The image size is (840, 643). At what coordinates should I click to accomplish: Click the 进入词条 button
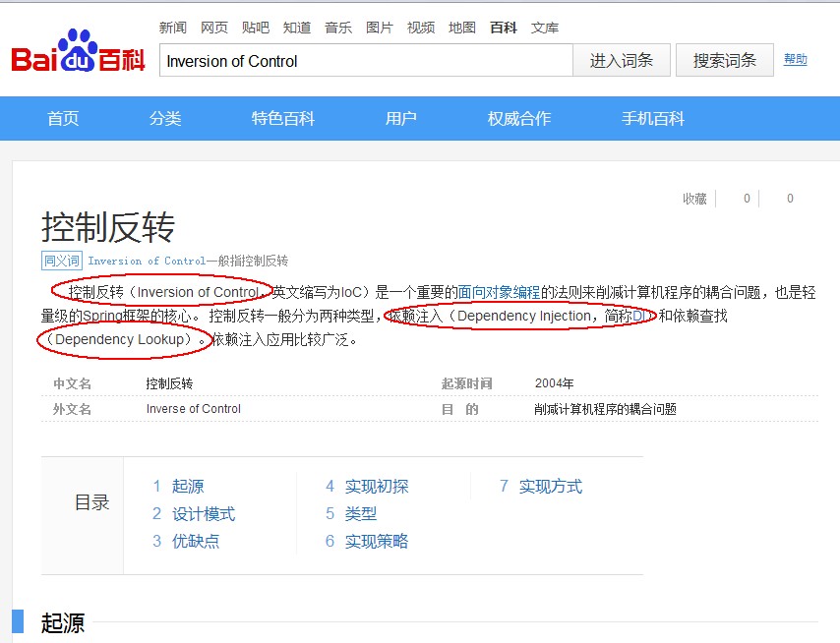click(622, 61)
